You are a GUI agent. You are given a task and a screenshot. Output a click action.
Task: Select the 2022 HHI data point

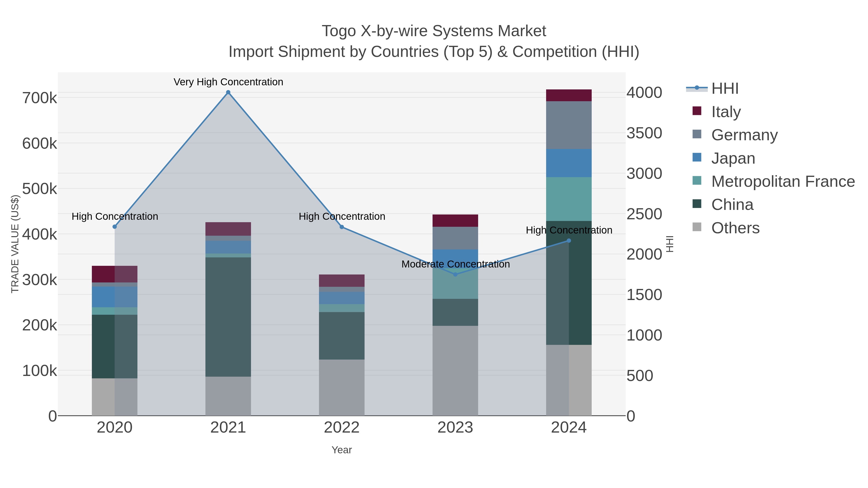pyautogui.click(x=342, y=227)
